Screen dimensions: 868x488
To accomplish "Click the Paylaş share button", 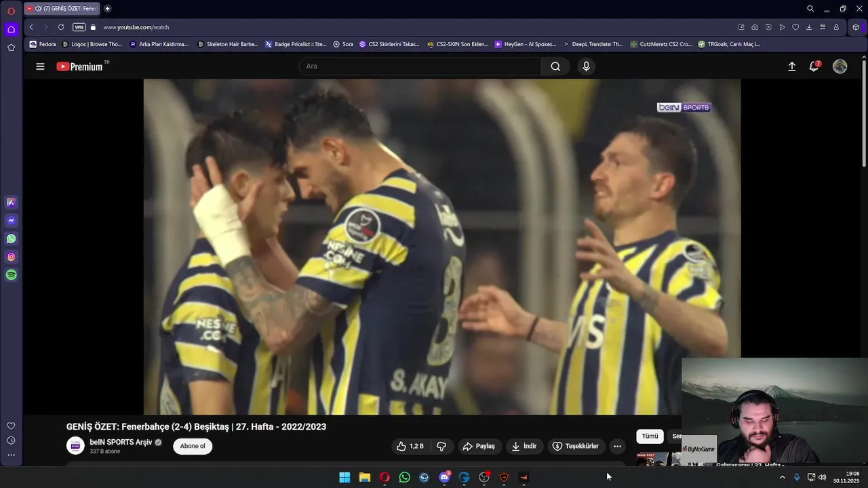I will point(479,446).
